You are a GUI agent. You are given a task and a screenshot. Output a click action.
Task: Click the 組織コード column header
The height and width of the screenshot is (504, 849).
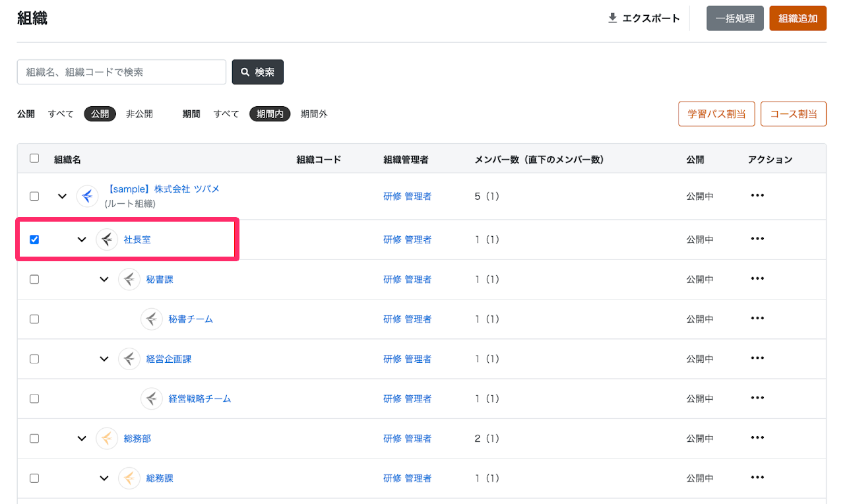pyautogui.click(x=319, y=159)
